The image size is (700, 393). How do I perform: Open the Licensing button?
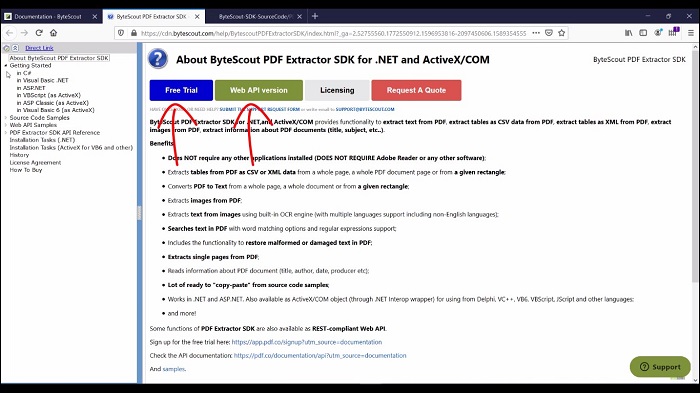(337, 90)
